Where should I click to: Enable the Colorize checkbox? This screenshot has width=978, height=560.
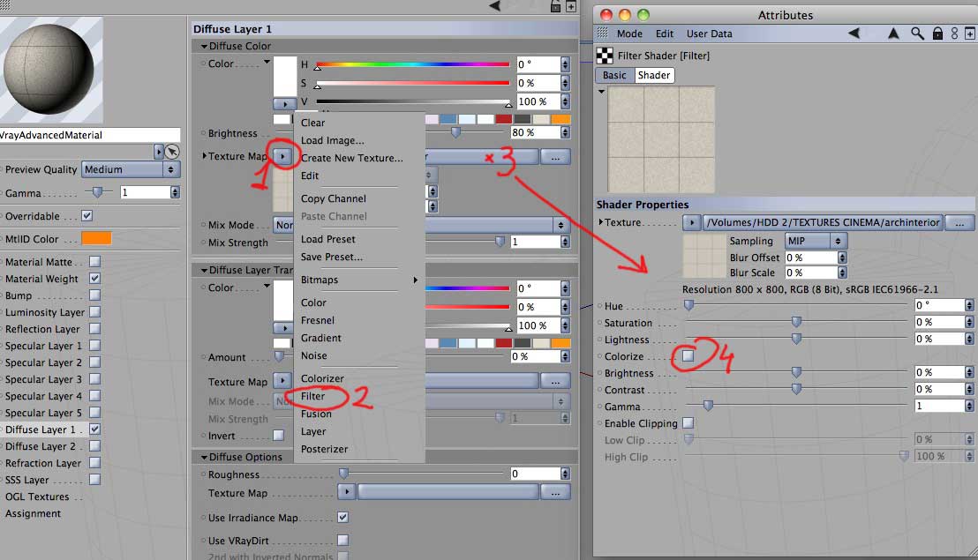tap(688, 355)
